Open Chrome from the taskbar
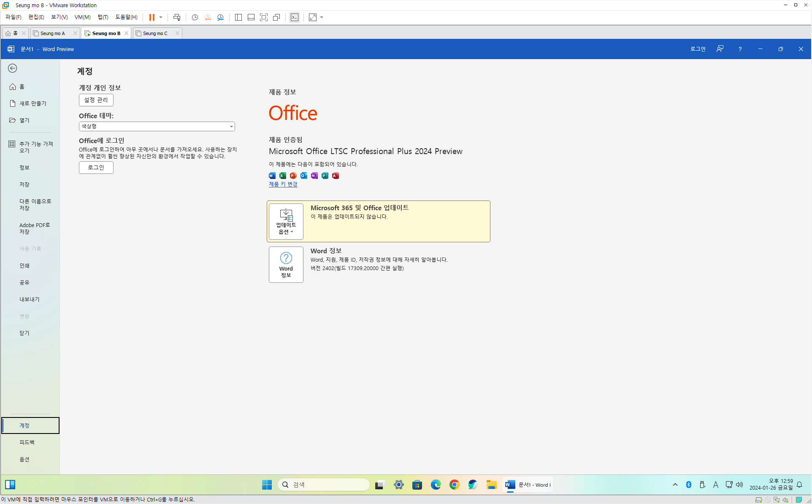The width and height of the screenshot is (812, 504). point(454,485)
